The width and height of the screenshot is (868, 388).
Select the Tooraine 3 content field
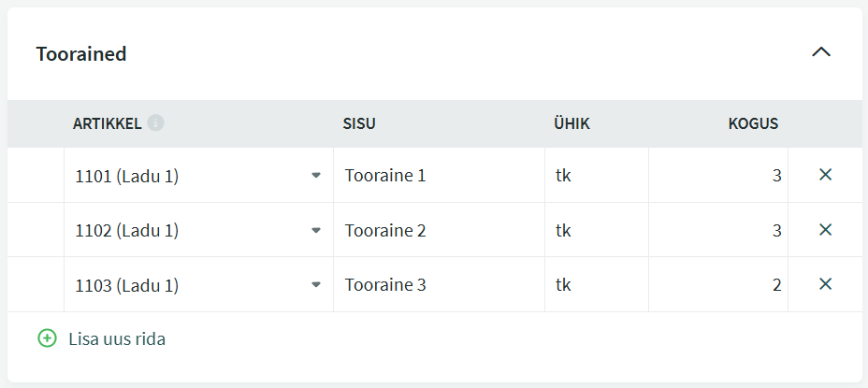coord(438,285)
